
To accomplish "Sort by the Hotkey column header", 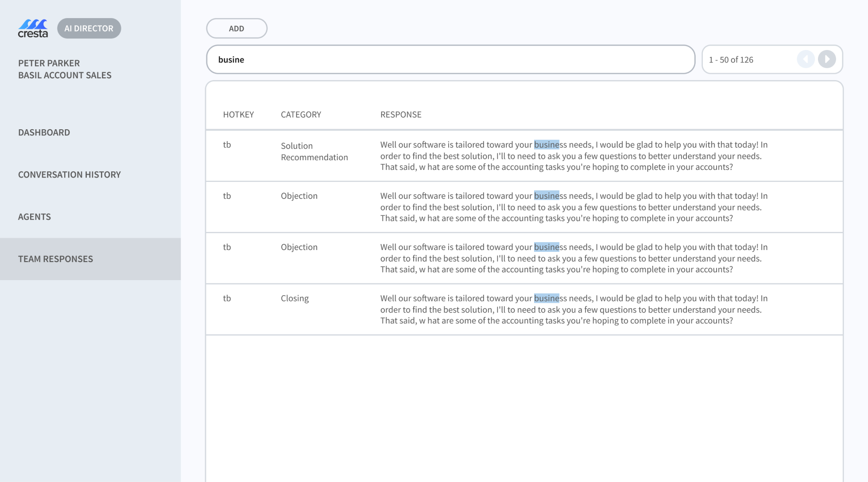I will point(238,115).
